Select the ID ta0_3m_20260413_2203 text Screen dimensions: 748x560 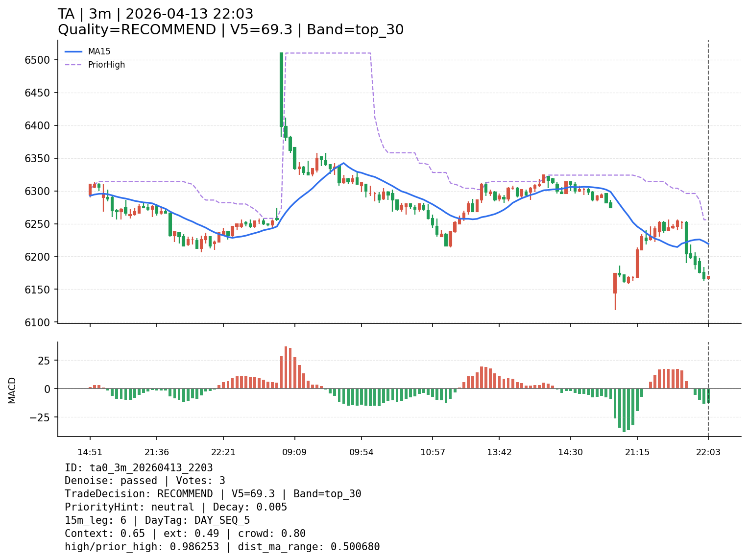139,468
